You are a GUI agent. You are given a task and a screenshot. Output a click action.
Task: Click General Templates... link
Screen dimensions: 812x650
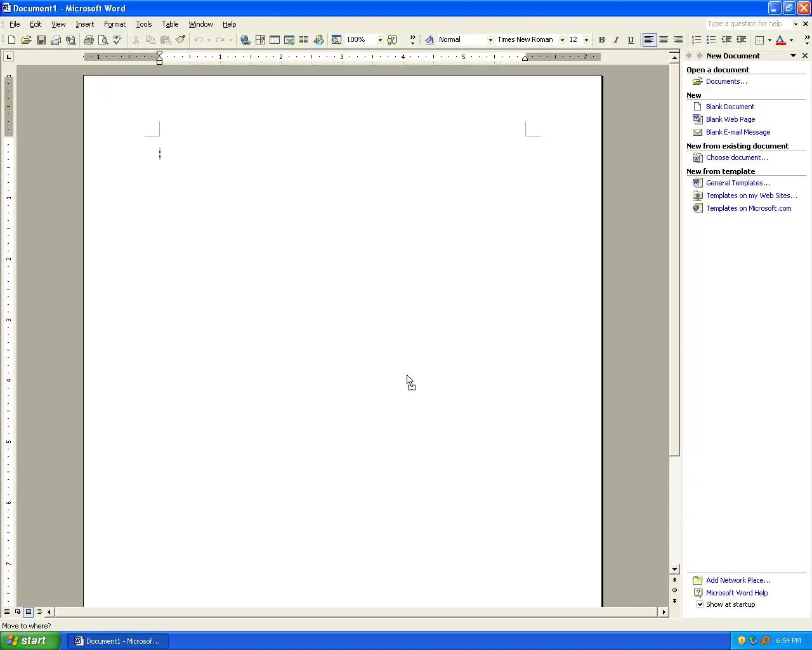coord(738,183)
